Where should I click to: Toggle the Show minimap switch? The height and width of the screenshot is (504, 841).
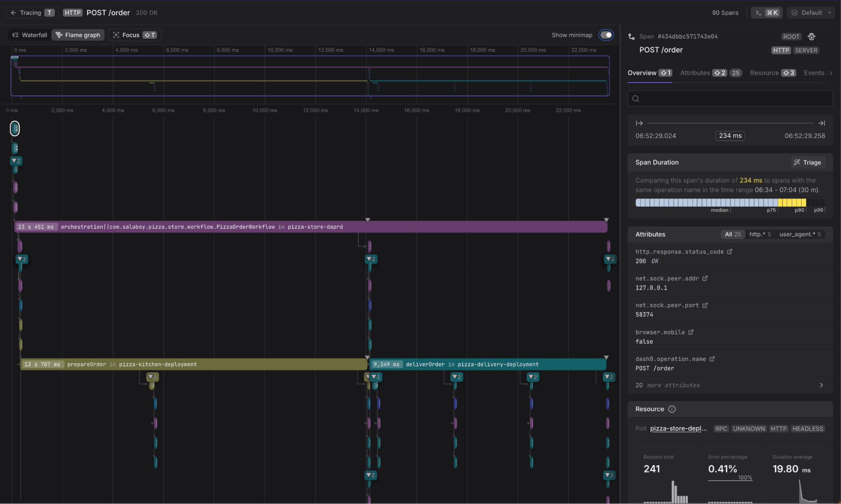coord(606,35)
